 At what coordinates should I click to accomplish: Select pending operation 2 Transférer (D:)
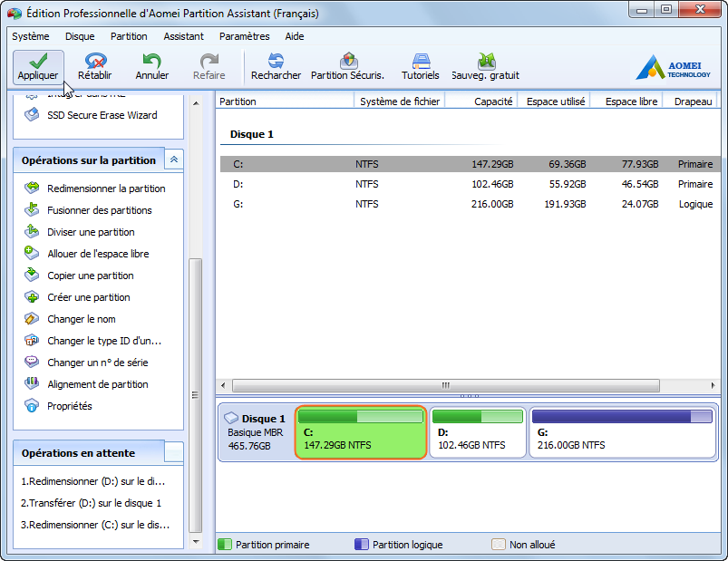tap(91, 503)
